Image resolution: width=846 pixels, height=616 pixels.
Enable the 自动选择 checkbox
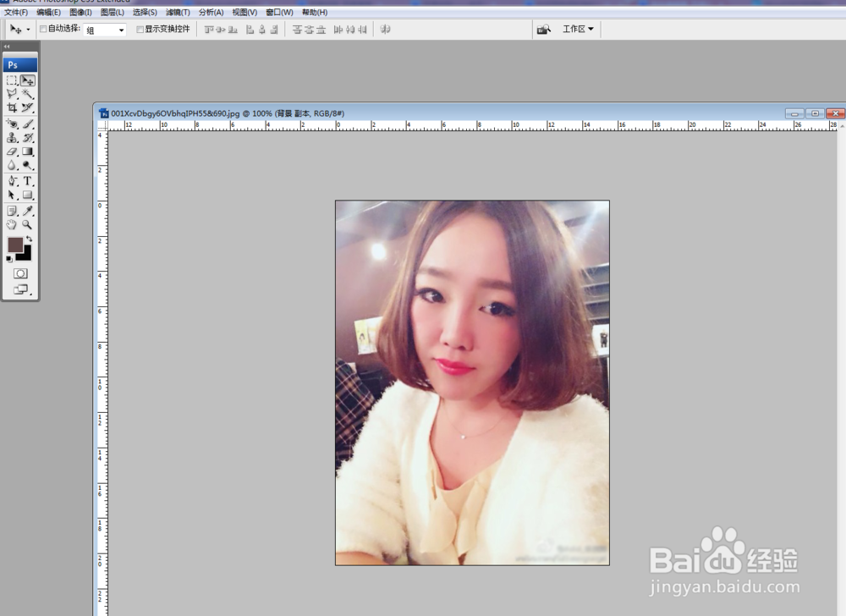click(43, 29)
